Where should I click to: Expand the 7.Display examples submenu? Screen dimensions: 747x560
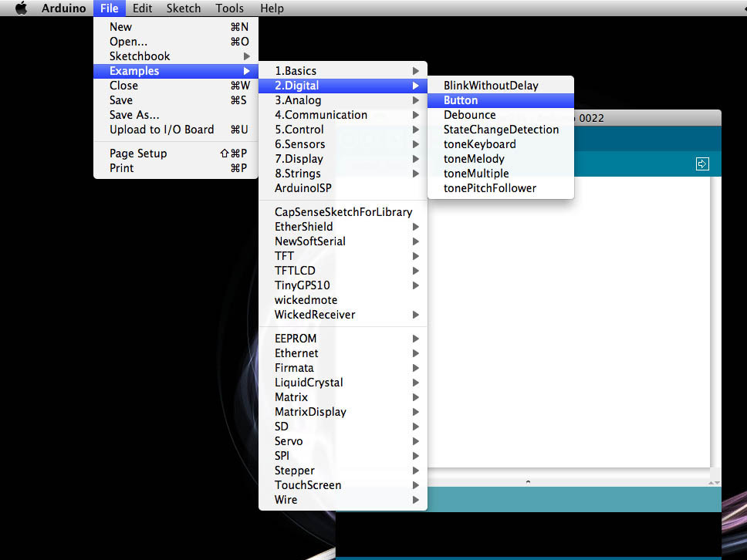coord(343,159)
